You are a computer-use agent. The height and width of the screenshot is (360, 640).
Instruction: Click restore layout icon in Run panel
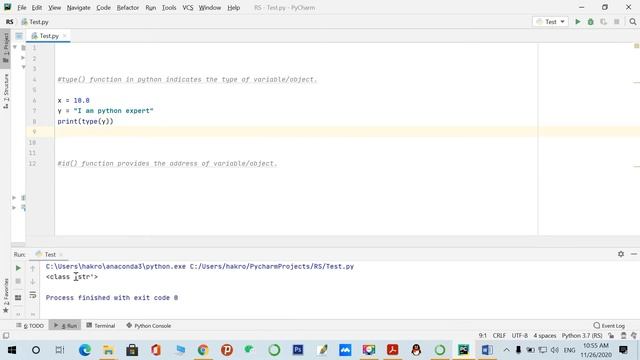(x=18, y=298)
